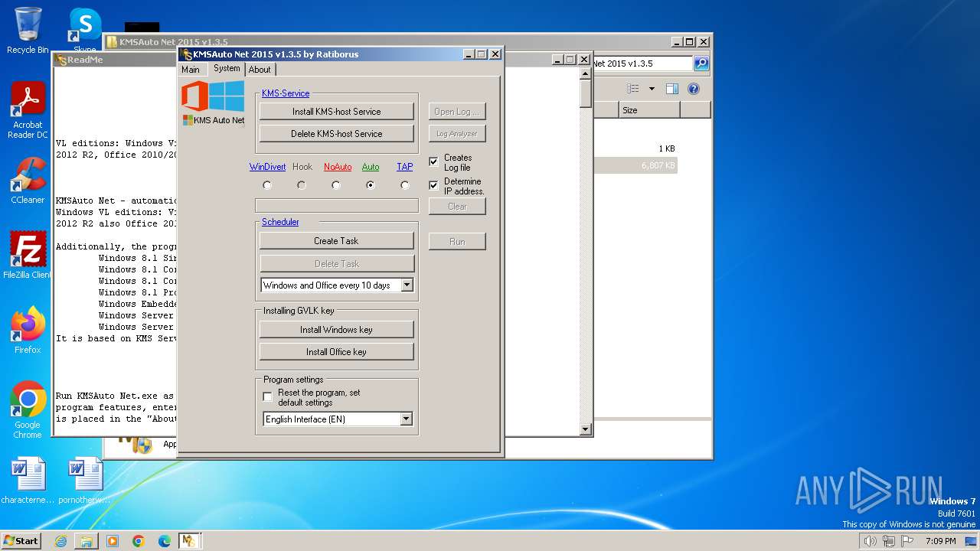Select the WinDivert radio button
Image resolution: width=980 pixels, height=551 pixels.
point(267,185)
